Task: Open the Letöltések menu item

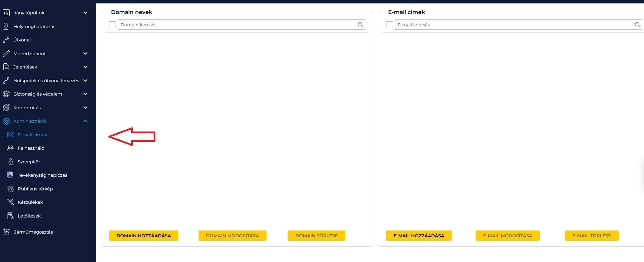Action: click(x=29, y=216)
